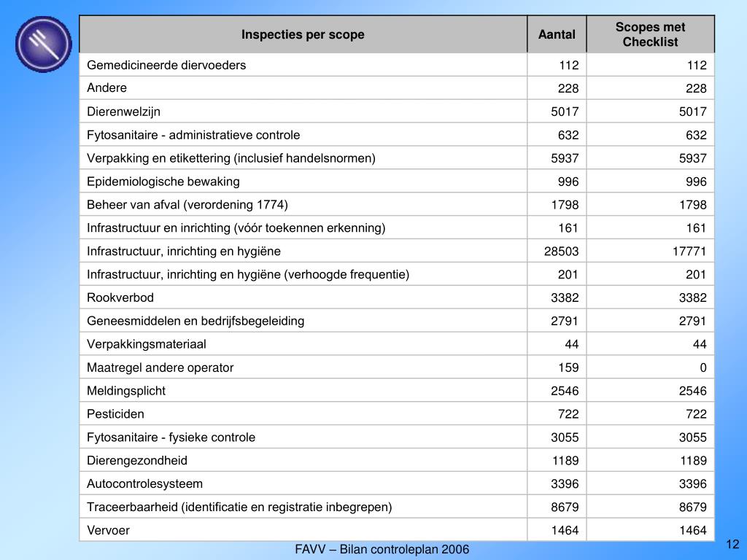Click the 'Gemedicineerde diervoeders' row label

(x=166, y=65)
